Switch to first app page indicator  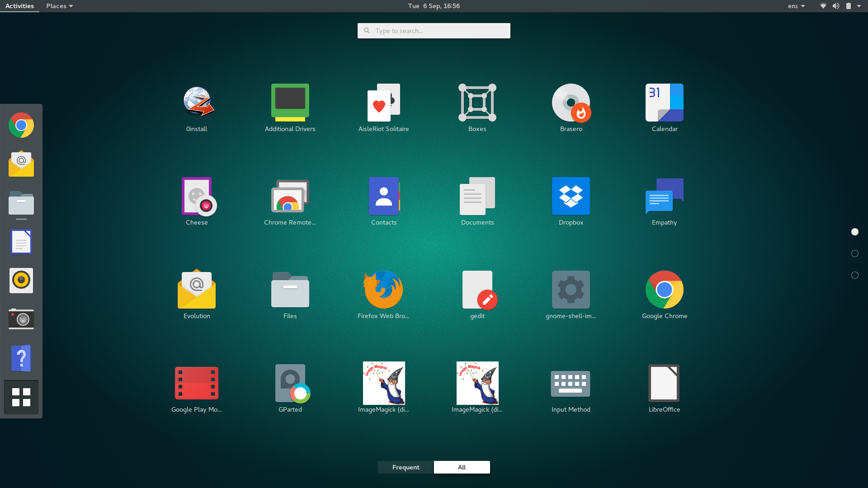[855, 232]
